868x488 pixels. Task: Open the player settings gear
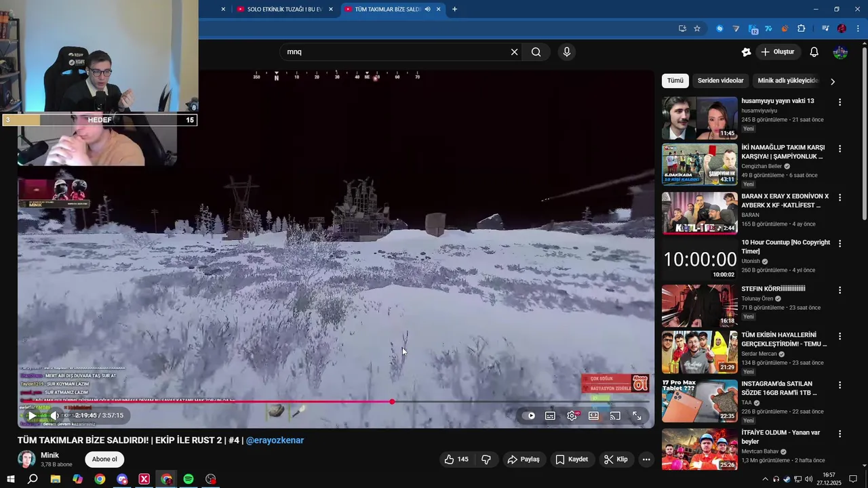[572, 416]
